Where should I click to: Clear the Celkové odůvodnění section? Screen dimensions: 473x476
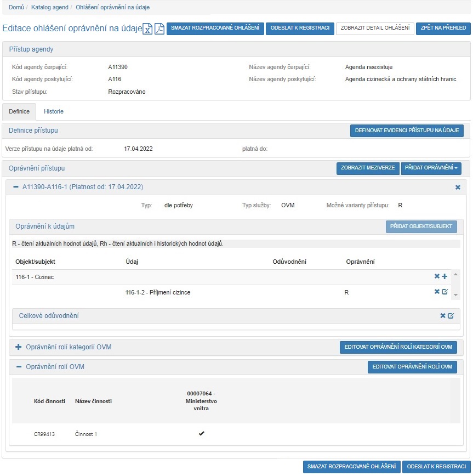pyautogui.click(x=443, y=316)
